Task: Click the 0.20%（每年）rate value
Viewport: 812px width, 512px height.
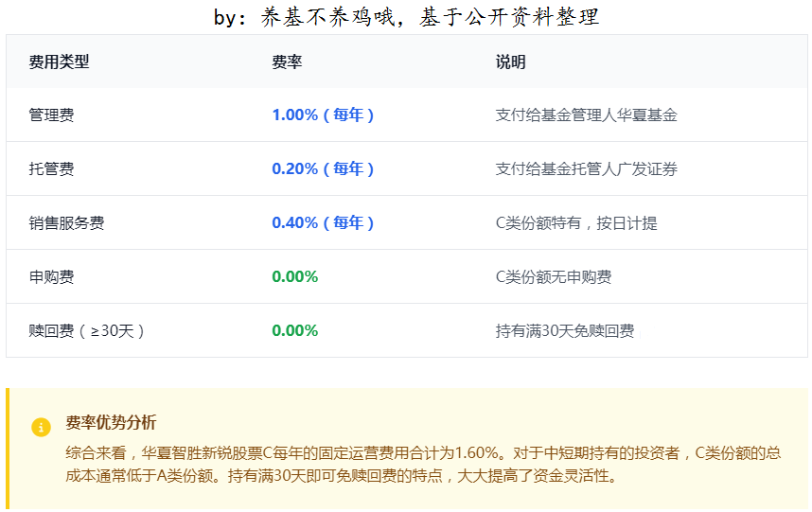Action: (323, 168)
